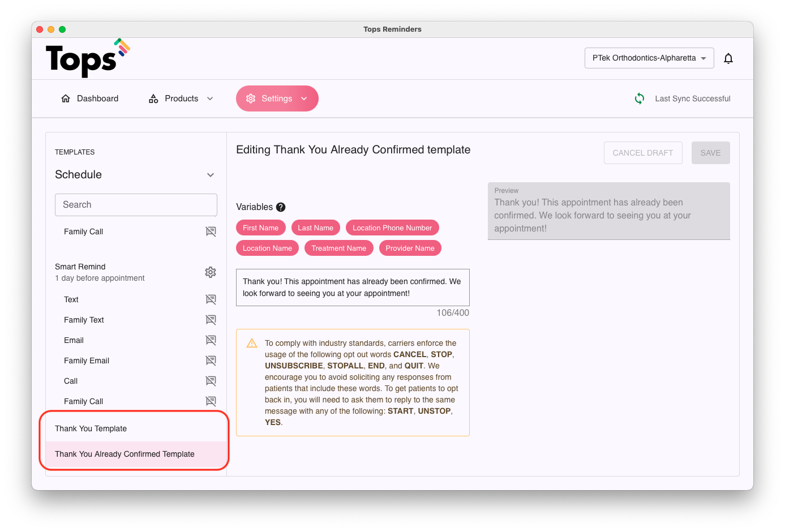The image size is (785, 532).
Task: Click the templates Search field
Action: point(136,205)
